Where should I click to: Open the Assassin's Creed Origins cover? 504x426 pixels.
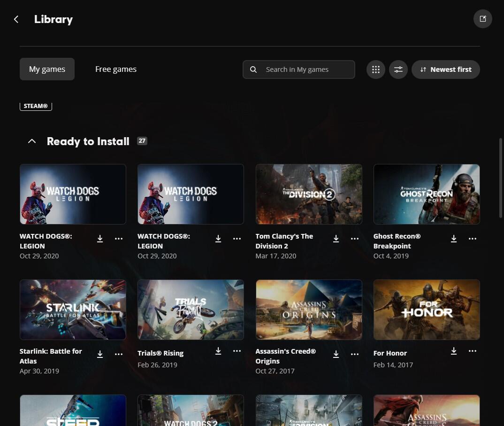coord(309,310)
